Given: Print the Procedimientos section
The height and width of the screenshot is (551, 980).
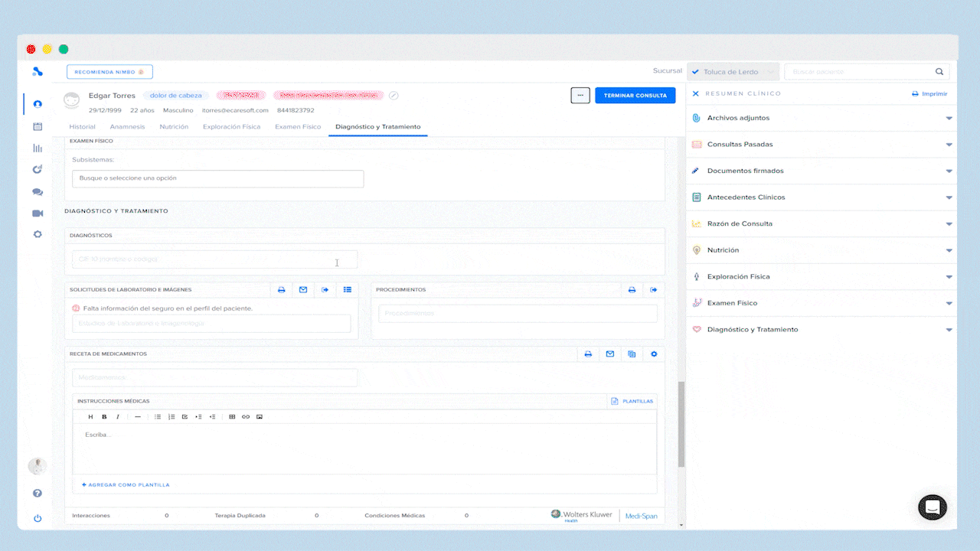Looking at the screenshot, I should click(632, 290).
